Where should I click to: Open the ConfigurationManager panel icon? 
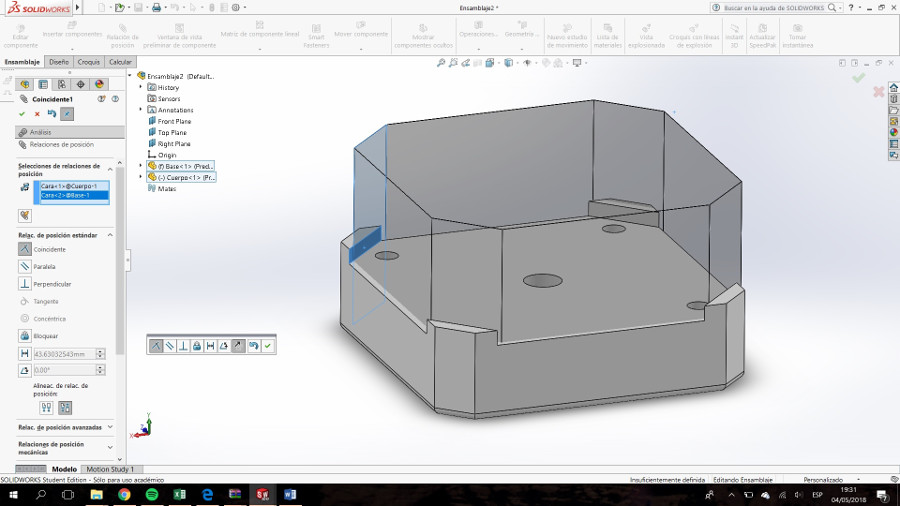(x=61, y=84)
